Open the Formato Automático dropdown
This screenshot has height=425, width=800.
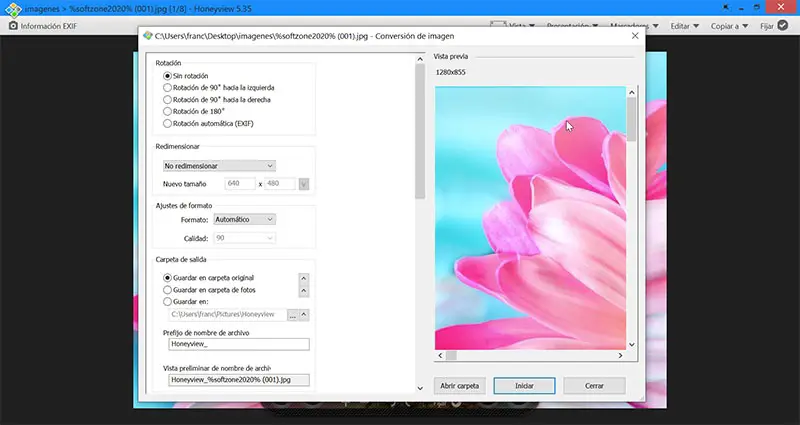[x=244, y=219]
